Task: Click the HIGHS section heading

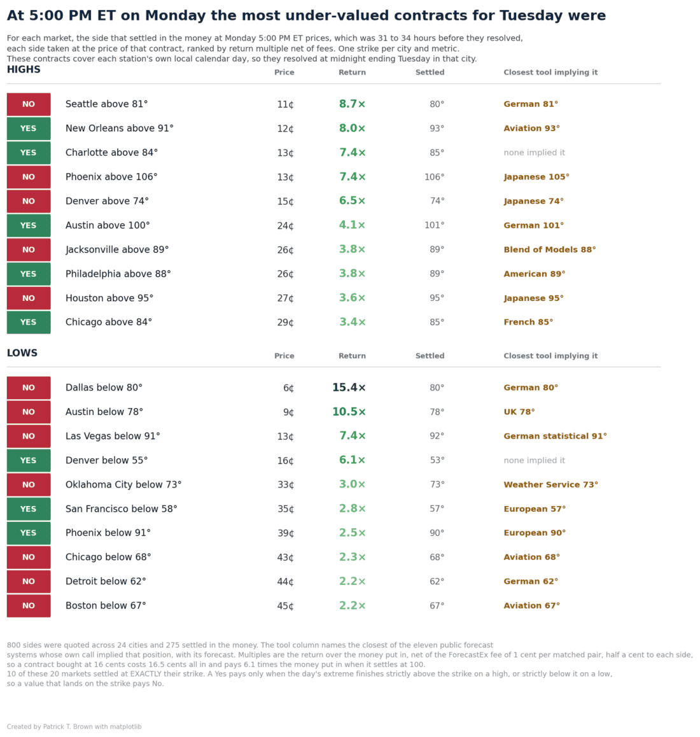Action: tap(24, 69)
